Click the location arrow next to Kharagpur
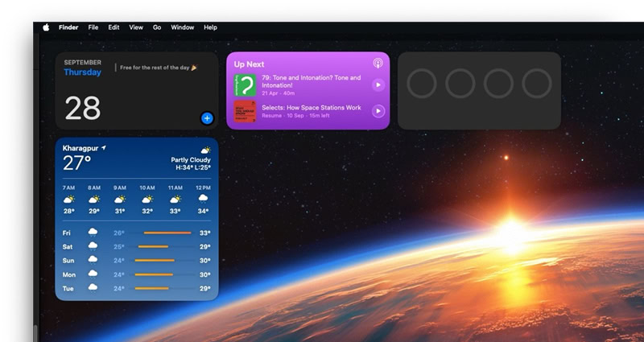 104,148
